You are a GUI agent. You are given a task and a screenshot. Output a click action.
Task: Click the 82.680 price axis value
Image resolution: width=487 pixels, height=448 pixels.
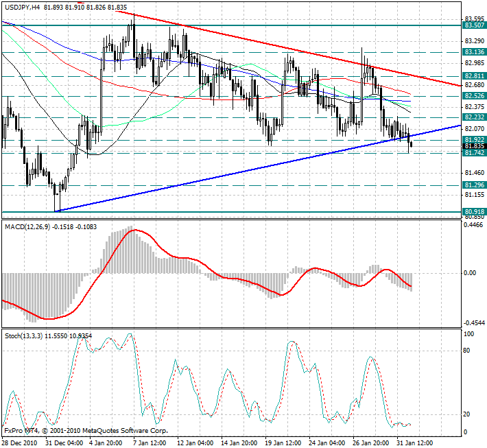click(475, 85)
